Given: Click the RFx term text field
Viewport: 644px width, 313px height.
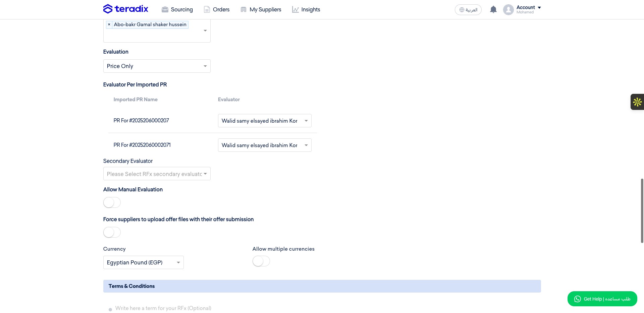Looking at the screenshot, I should 163,308.
